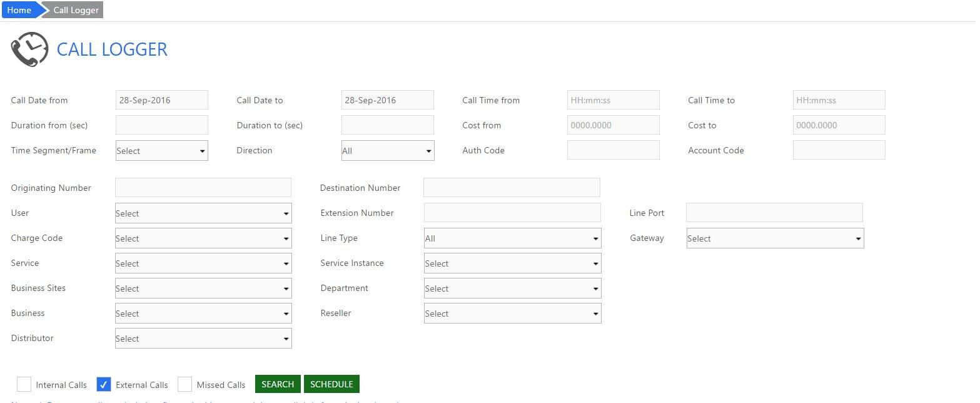Focus the Originating Number input
This screenshot has height=403, width=980.
pos(203,188)
